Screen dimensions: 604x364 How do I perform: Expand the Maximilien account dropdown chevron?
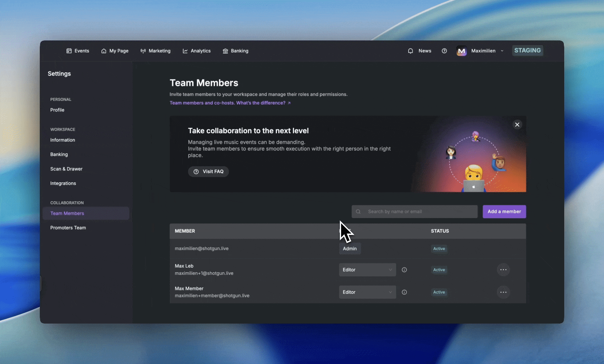pos(502,51)
